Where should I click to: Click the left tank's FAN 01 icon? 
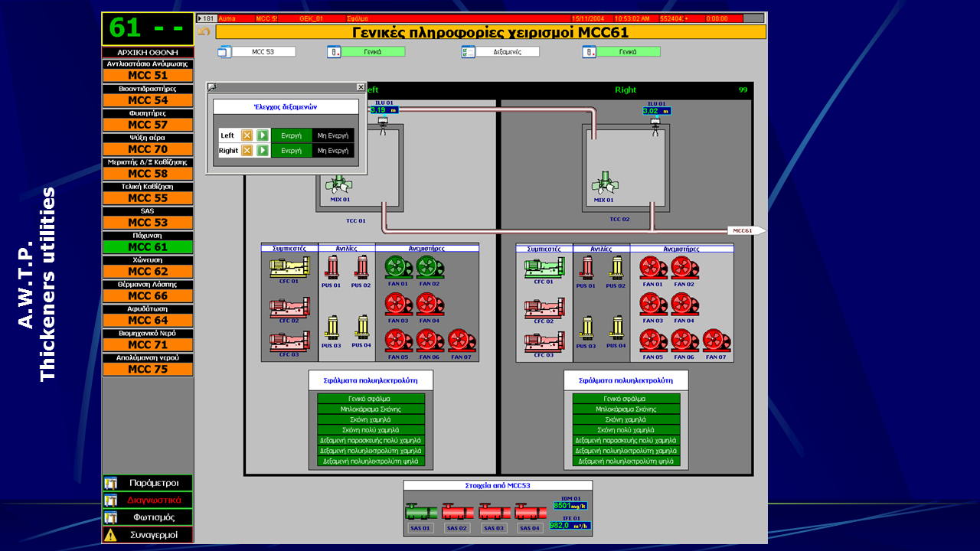[x=397, y=267]
